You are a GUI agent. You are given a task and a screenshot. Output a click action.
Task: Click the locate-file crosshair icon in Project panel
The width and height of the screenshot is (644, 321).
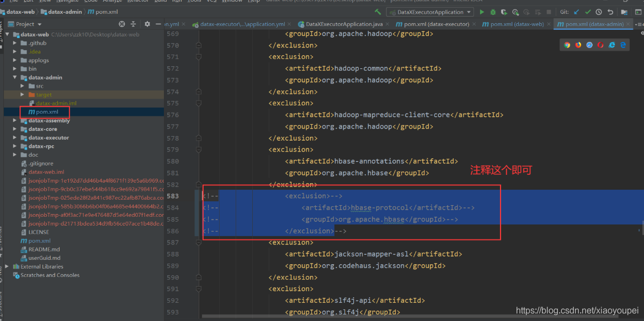121,24
